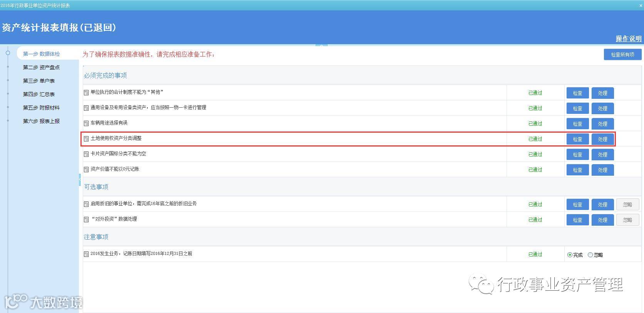644x313 pixels.
Task: Click the 土地使用权资产分类调整 item text
Action: click(116, 138)
